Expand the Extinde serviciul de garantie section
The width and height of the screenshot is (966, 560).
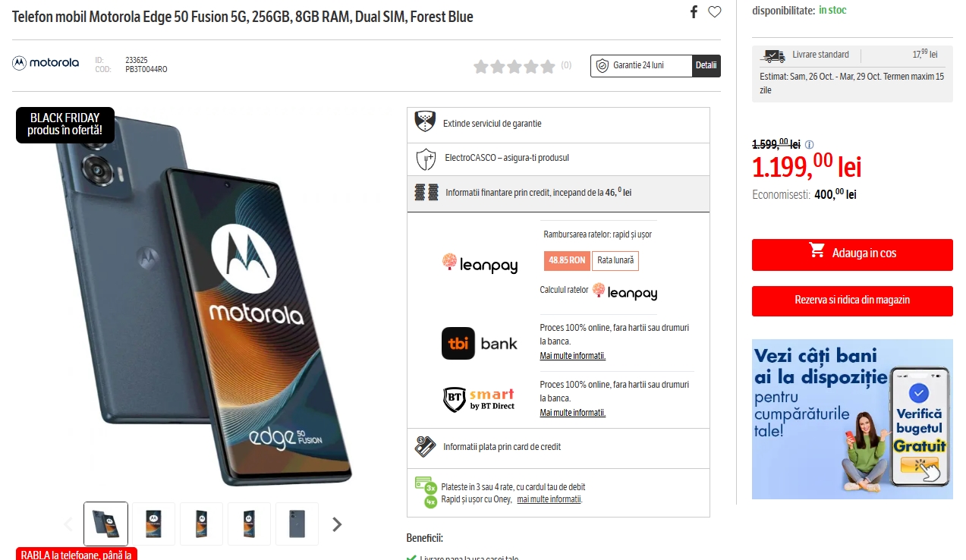(x=559, y=124)
